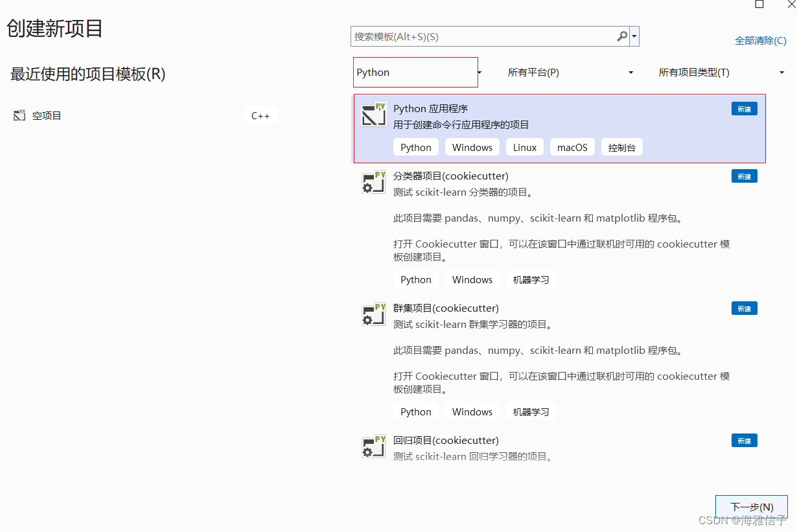Image resolution: width=797 pixels, height=532 pixels.
Task: Select the 分类器项目(cookiecutter) template title
Action: tap(451, 176)
